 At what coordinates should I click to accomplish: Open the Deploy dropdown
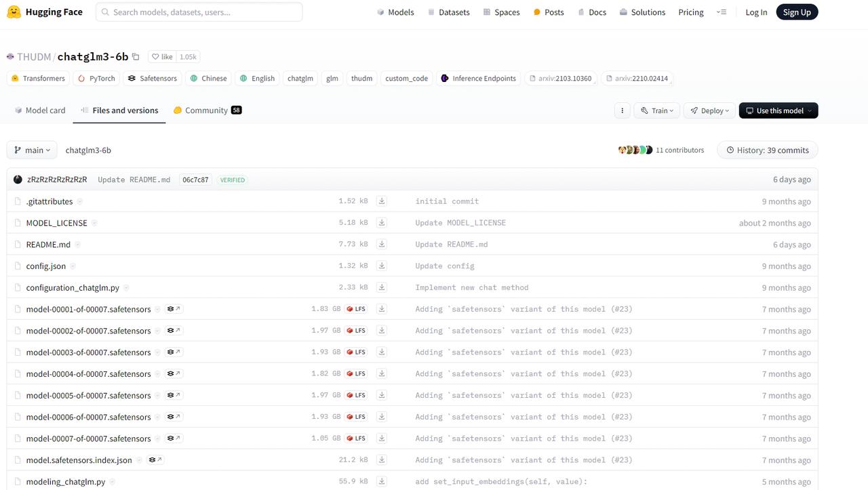710,110
